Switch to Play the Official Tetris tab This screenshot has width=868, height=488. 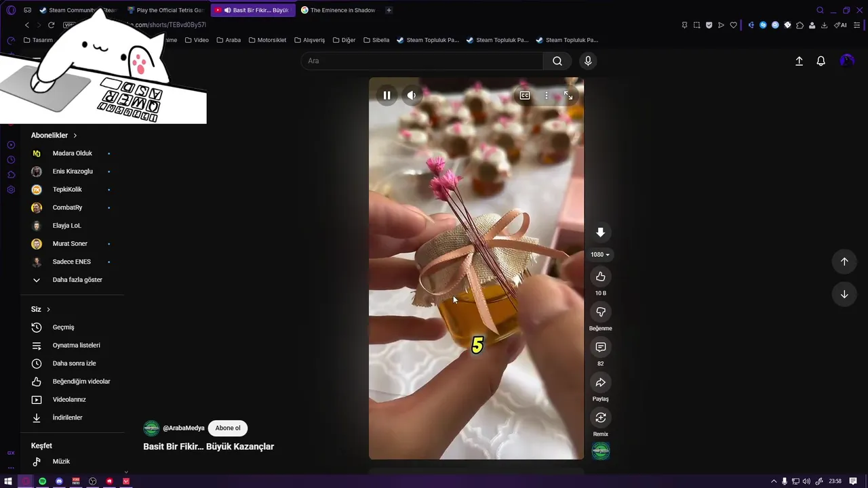point(166,10)
